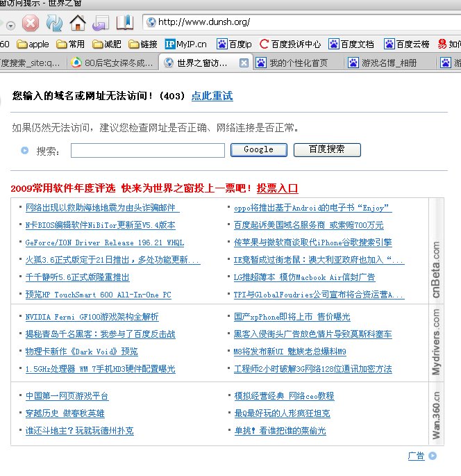The height and width of the screenshot is (476, 461).
Task: Click the 广告 link at bottom
Action: point(416,456)
